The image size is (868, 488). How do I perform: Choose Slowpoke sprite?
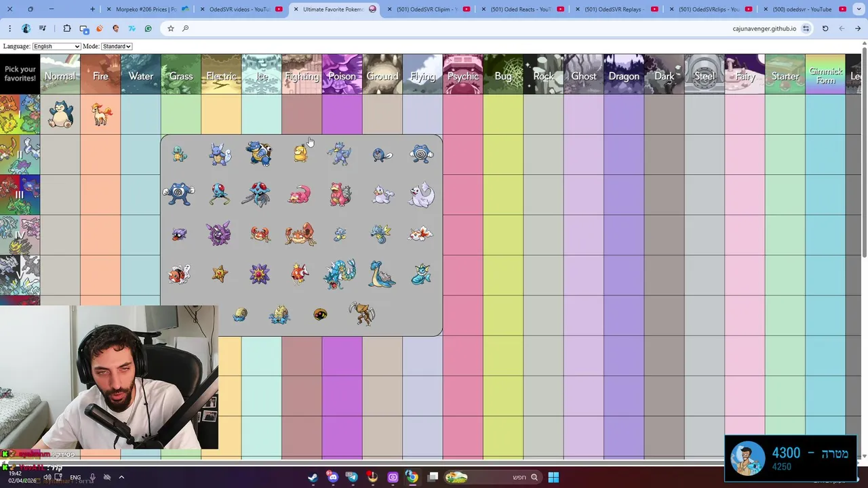click(x=300, y=195)
